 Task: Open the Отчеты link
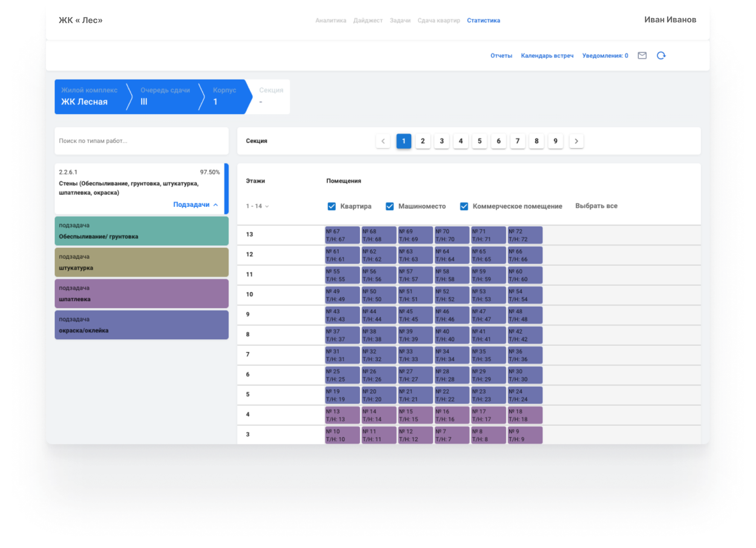501,56
